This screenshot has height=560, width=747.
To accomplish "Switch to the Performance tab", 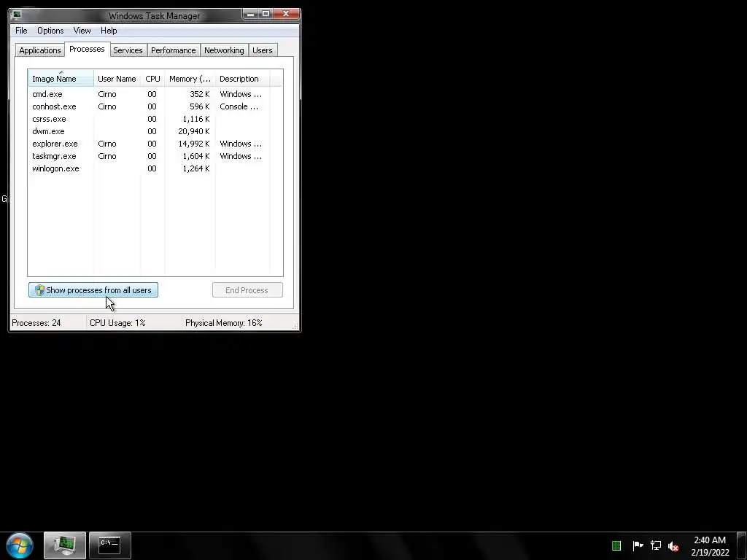I will (x=174, y=50).
